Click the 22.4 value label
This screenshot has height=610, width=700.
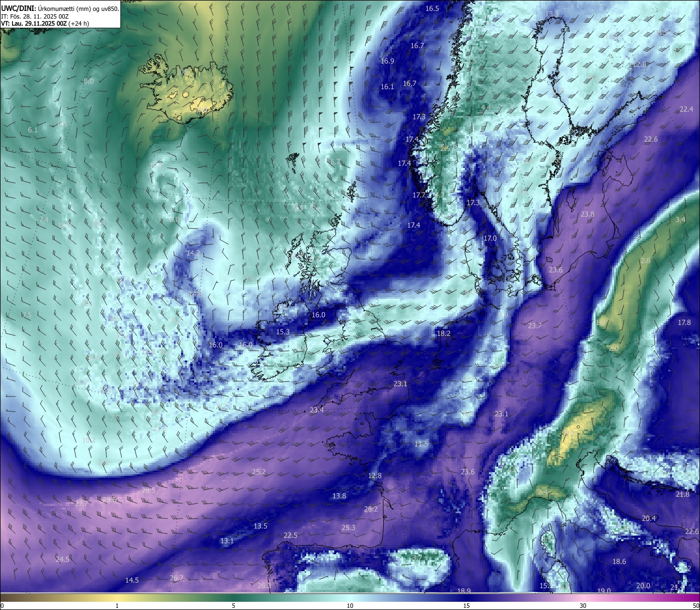point(686,109)
